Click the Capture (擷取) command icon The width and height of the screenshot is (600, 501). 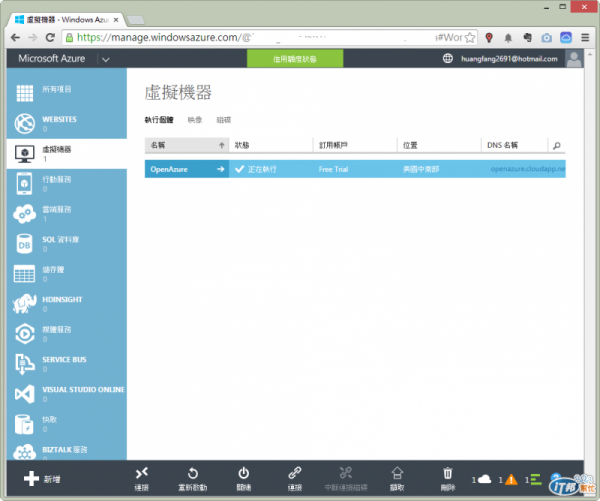pos(397,473)
